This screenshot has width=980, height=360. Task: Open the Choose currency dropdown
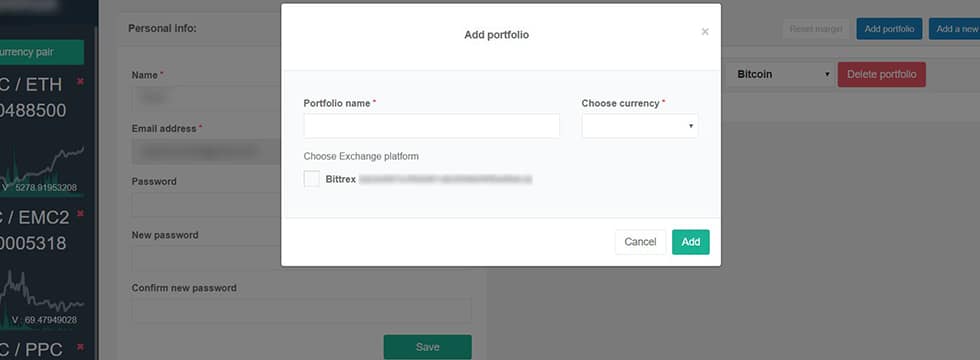tap(639, 126)
